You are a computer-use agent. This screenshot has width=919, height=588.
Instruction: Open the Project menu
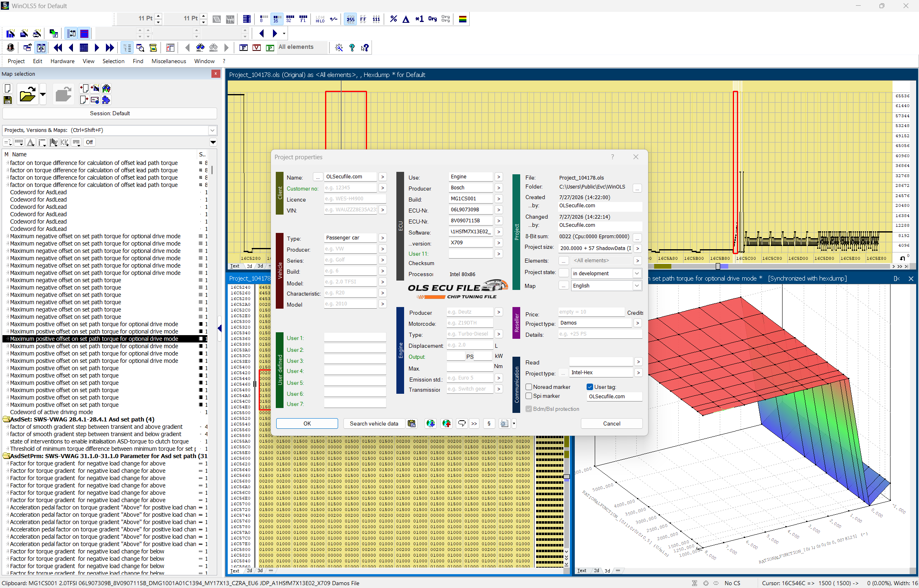(16, 61)
